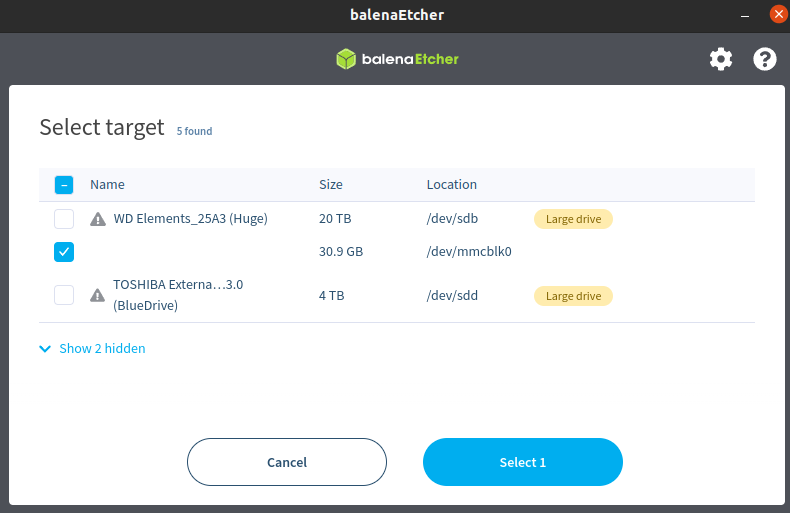The image size is (790, 513).
Task: Tick the TOSHIBA External checkbox
Action: tap(64, 295)
